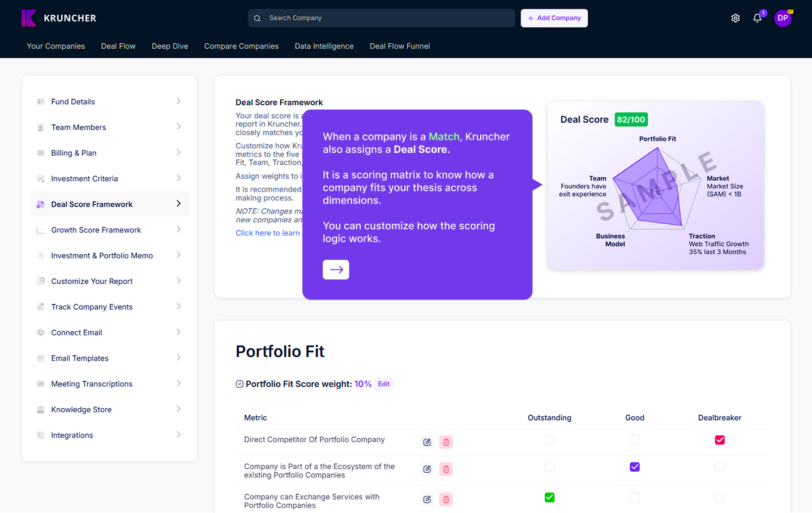Go to the Deal Flow tab
The image size is (812, 513).
pos(118,46)
